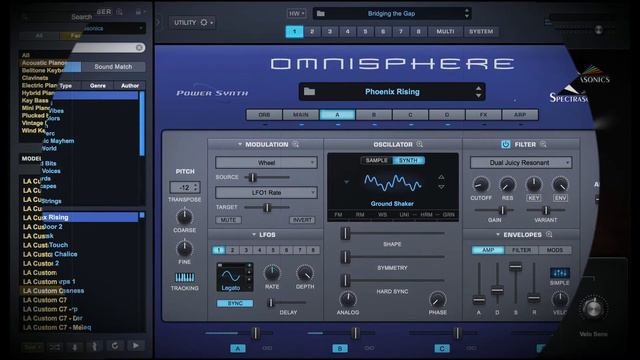
Task: Toggle the filter KEY button
Action: [x=534, y=198]
